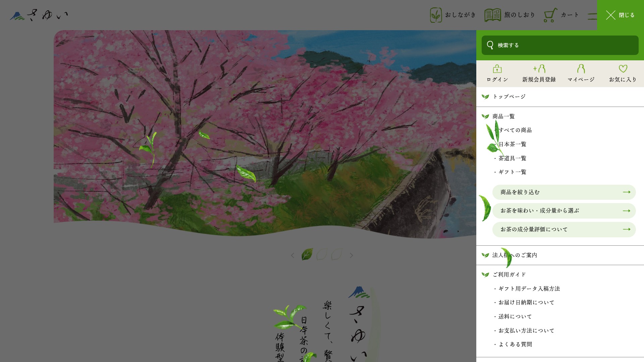Viewport: 644px width, 362px height.
Task: Click the leaf icon beside トップページ
Action: click(485, 97)
